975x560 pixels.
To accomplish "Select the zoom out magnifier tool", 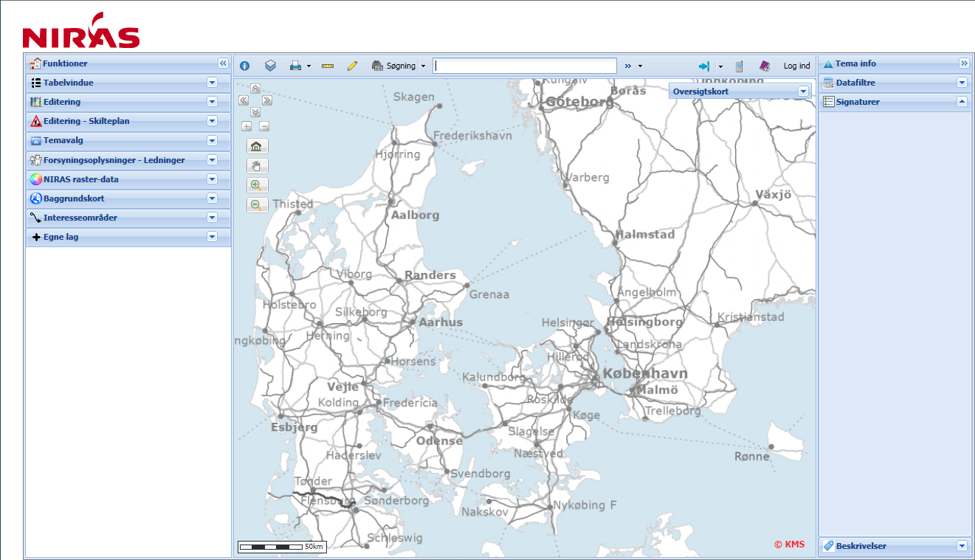I will 257,205.
